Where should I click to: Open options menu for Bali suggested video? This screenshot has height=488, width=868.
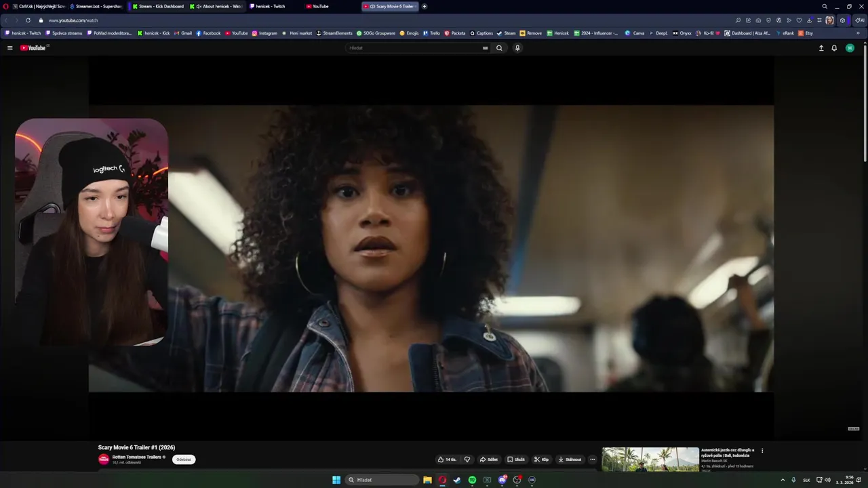[x=762, y=451]
